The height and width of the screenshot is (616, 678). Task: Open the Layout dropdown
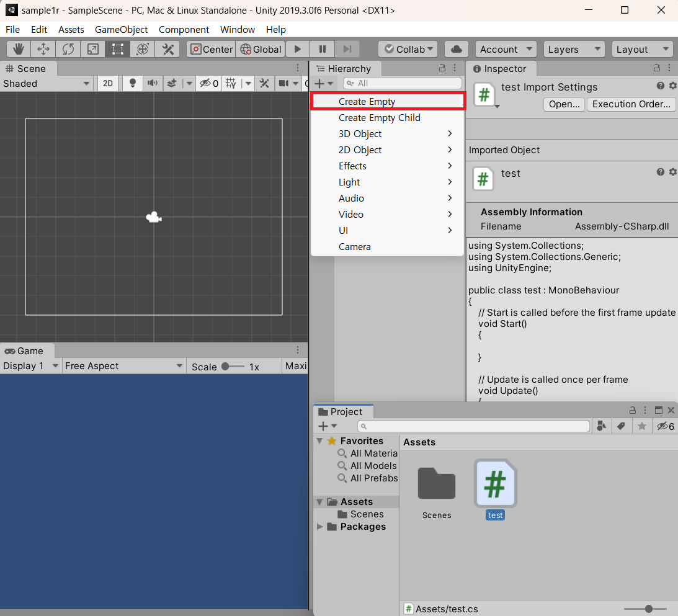(642, 49)
